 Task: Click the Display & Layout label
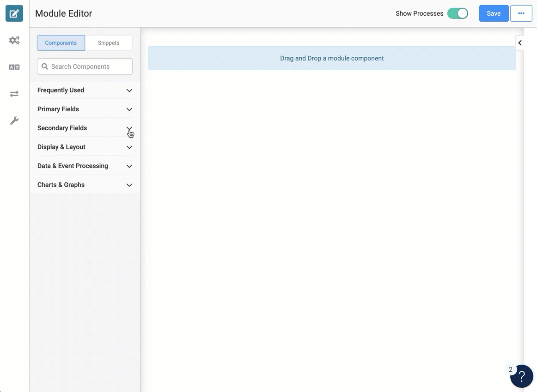click(61, 147)
